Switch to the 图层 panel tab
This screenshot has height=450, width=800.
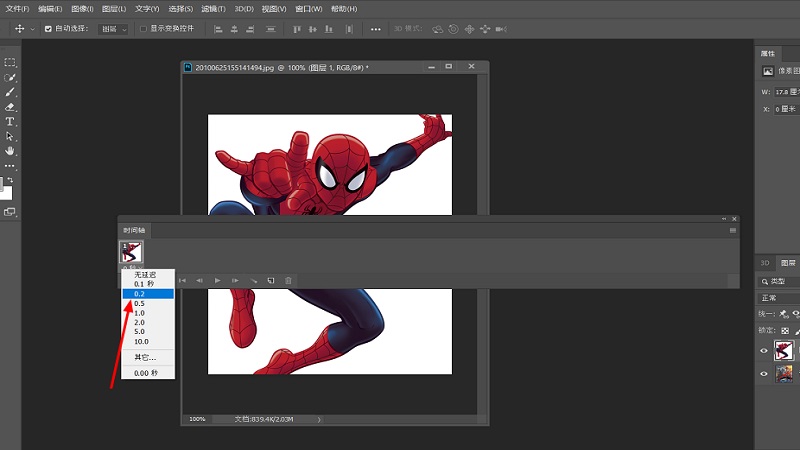pyautogui.click(x=788, y=263)
